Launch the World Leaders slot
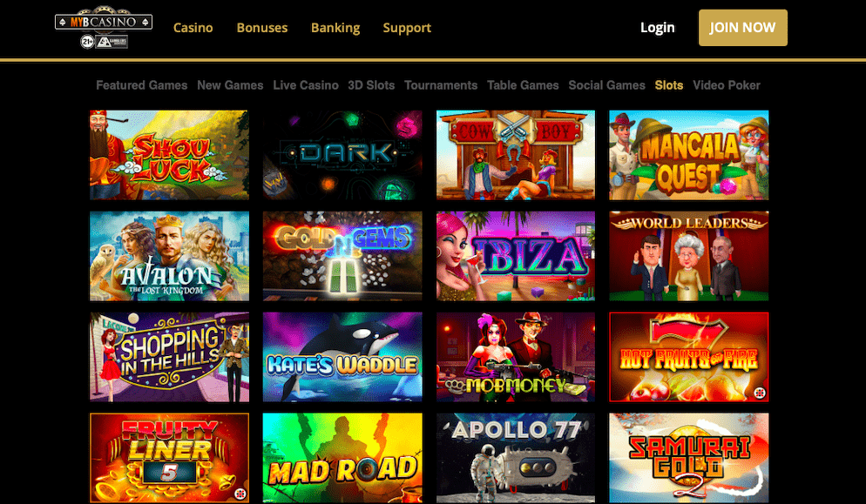 pyautogui.click(x=689, y=256)
